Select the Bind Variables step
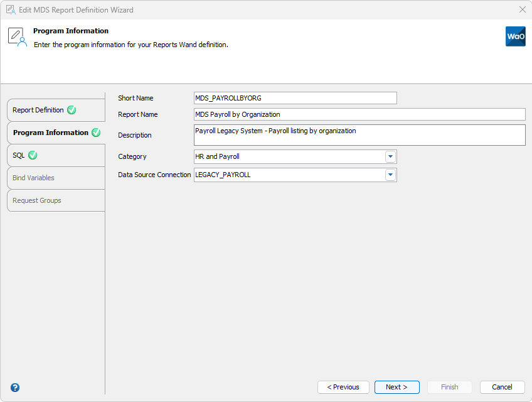The image size is (532, 402). (34, 178)
